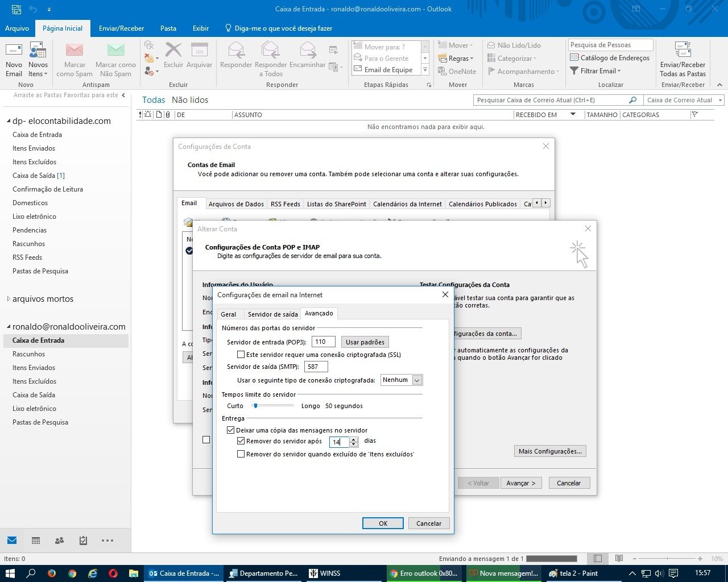The height and width of the screenshot is (582, 728).
Task: Click Cancelar in Internet email settings dialog
Action: 429,523
